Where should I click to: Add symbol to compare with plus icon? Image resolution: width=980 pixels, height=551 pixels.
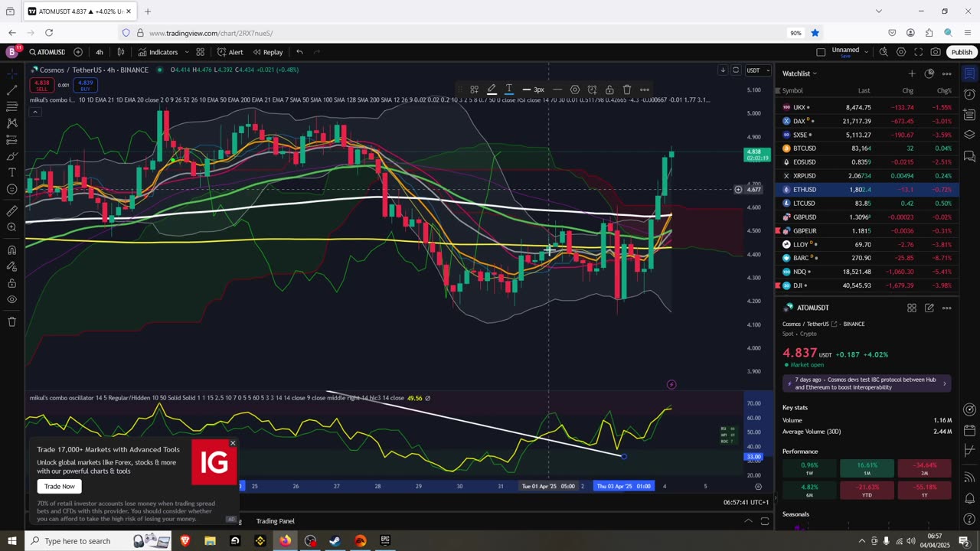click(x=78, y=52)
